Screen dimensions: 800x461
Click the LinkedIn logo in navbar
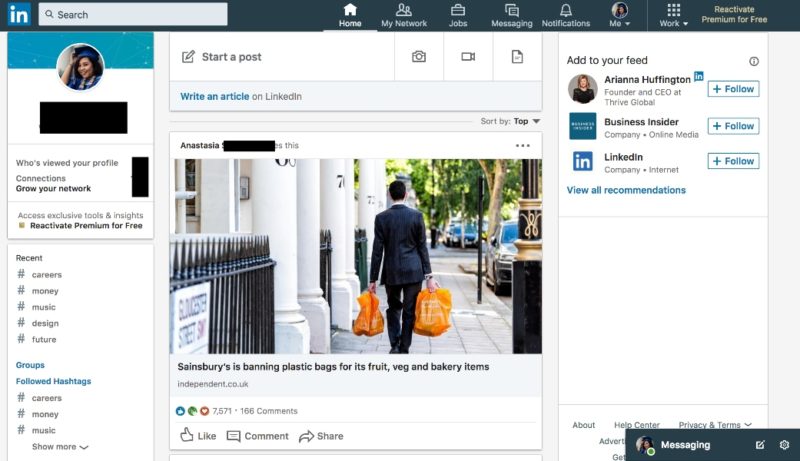click(x=19, y=14)
